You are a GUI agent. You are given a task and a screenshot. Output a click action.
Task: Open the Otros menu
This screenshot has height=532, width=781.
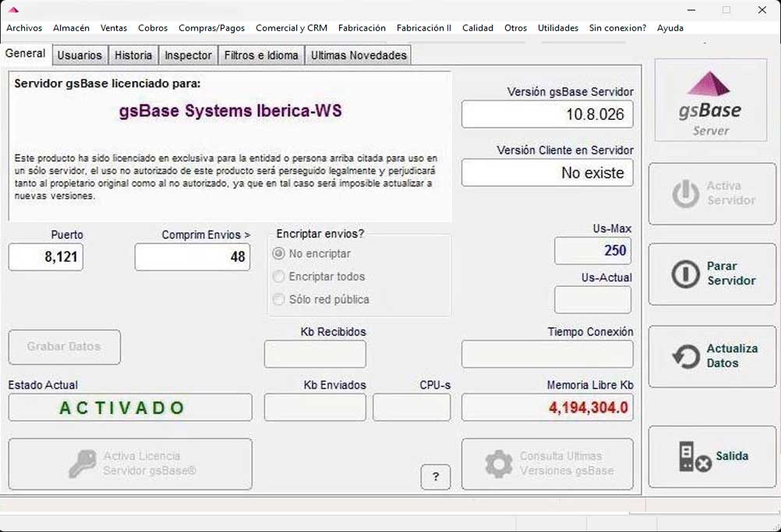point(515,28)
